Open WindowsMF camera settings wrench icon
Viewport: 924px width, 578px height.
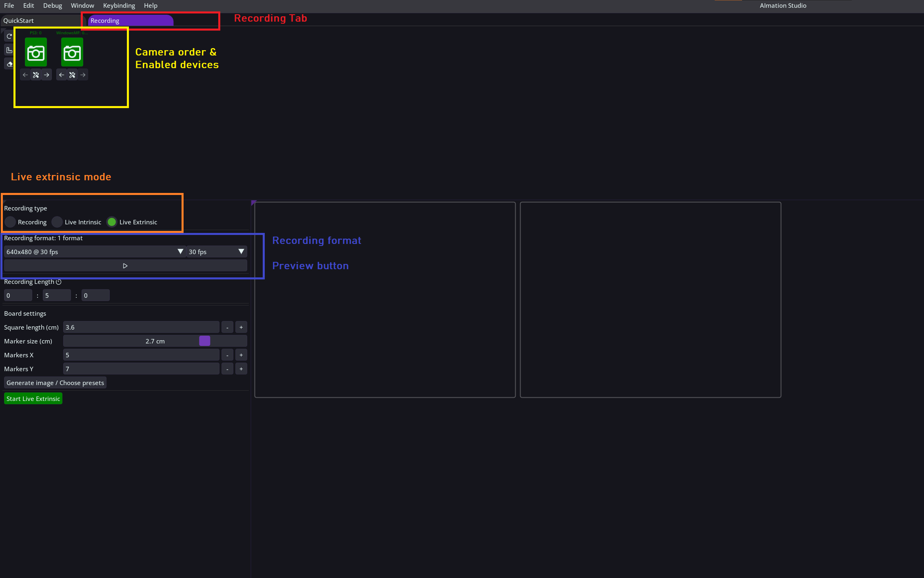click(x=72, y=75)
